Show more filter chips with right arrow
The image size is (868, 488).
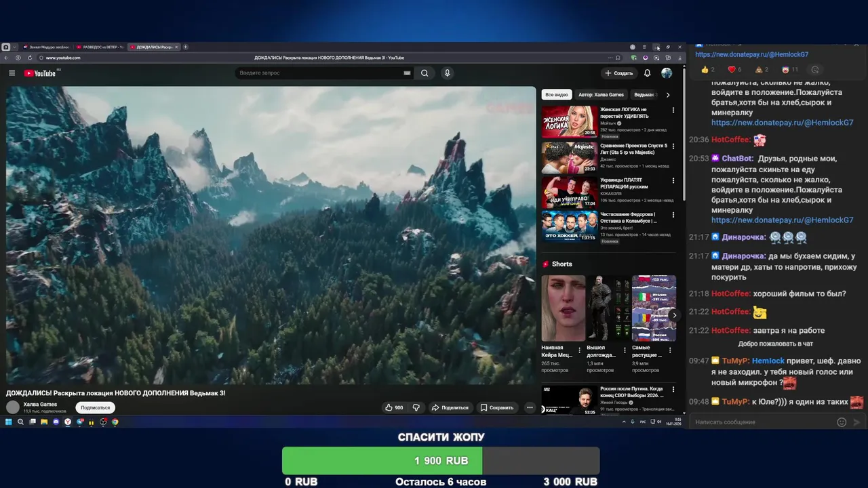pyautogui.click(x=668, y=95)
